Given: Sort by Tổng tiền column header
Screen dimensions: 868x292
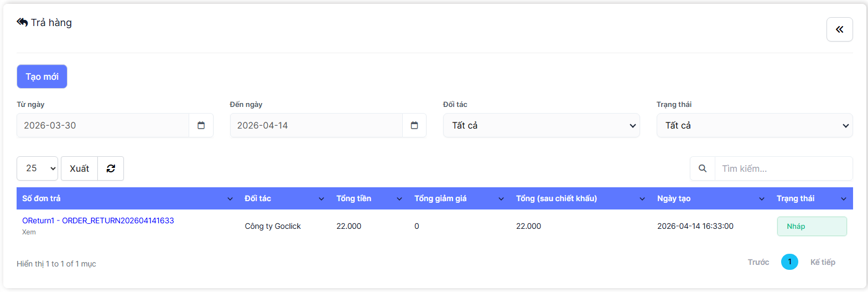Looking at the screenshot, I should tap(354, 198).
